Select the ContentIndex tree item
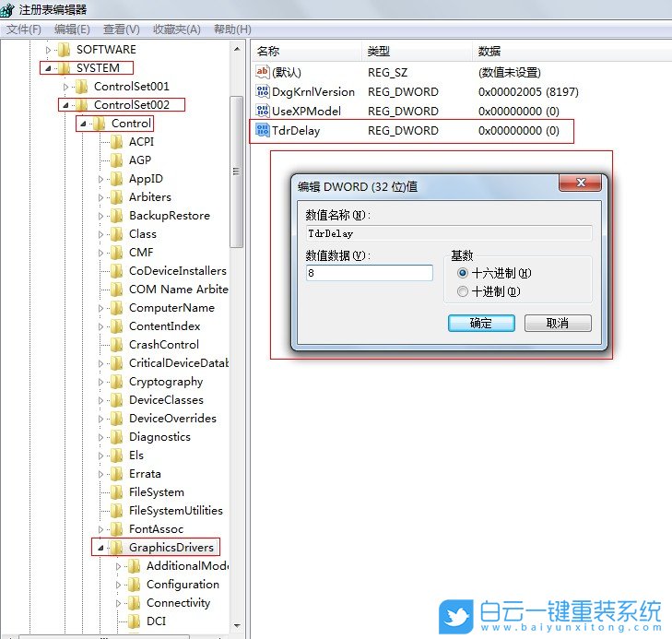The image size is (672, 639). (x=165, y=326)
